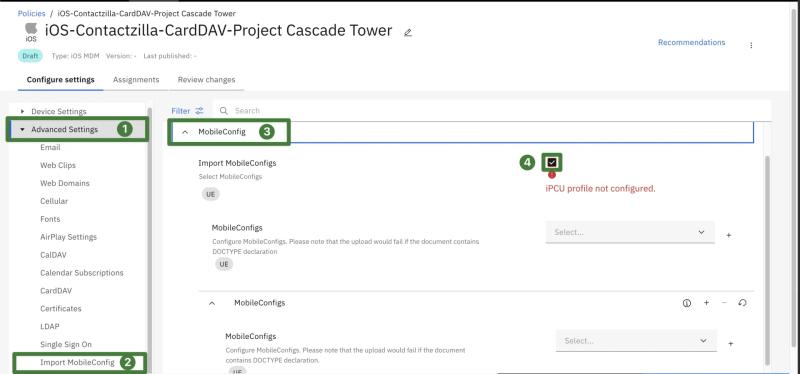Click the red error icon under checkbox
Viewport: 800px width, 374px height.
point(552,175)
